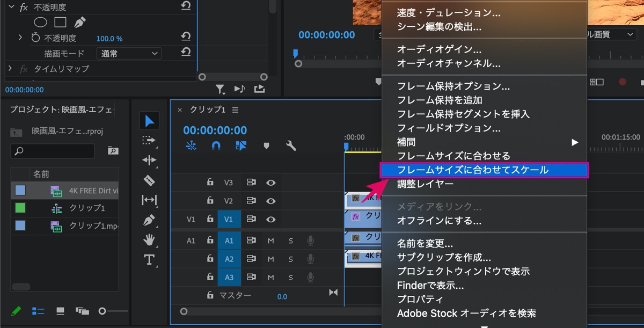Export frame from effect controls
This screenshot has width=644, height=328.
pos(260,89)
